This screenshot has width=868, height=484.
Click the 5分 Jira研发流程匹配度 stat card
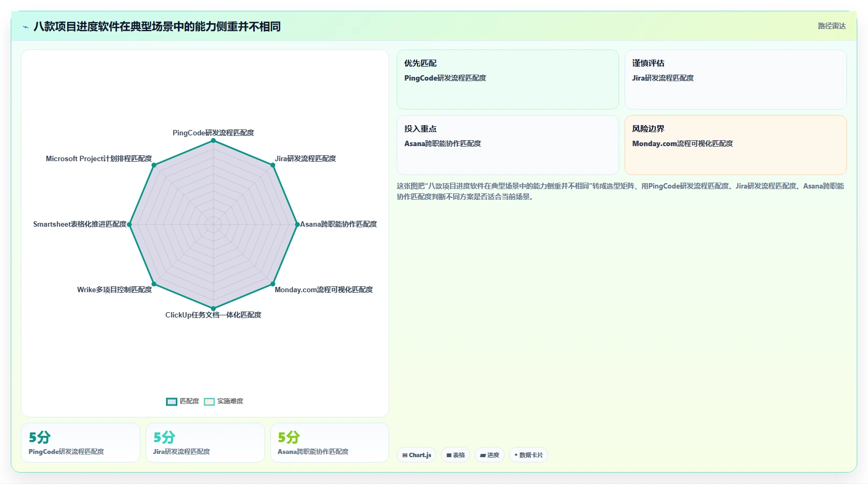pyautogui.click(x=205, y=443)
